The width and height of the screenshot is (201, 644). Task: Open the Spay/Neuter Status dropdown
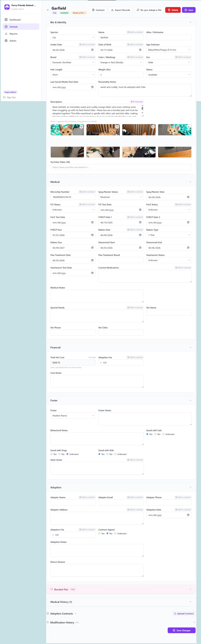tap(121, 197)
